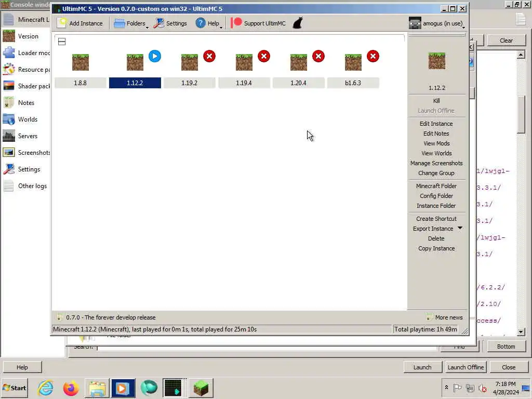Open the Instance Folder
Screen dimensions: 532x399
click(436, 206)
